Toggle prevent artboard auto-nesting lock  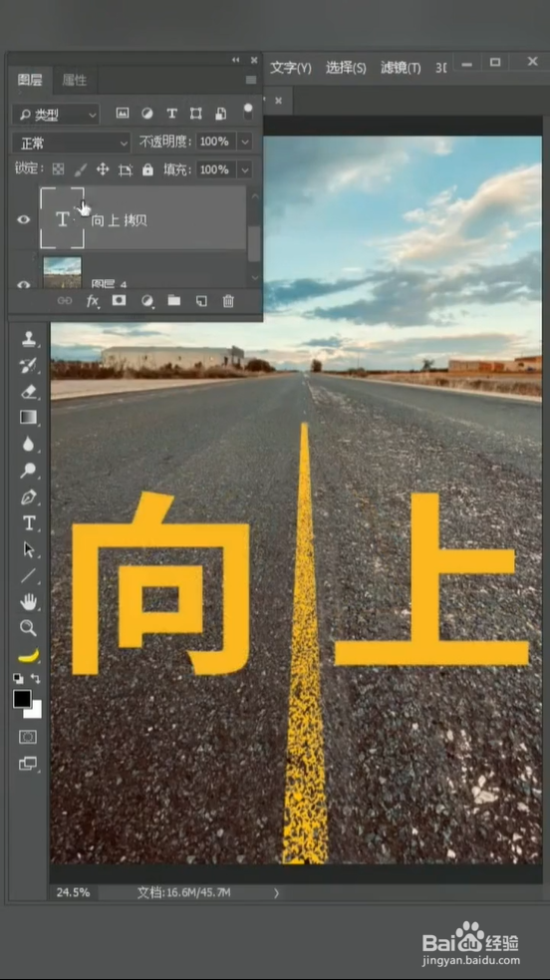coord(126,169)
